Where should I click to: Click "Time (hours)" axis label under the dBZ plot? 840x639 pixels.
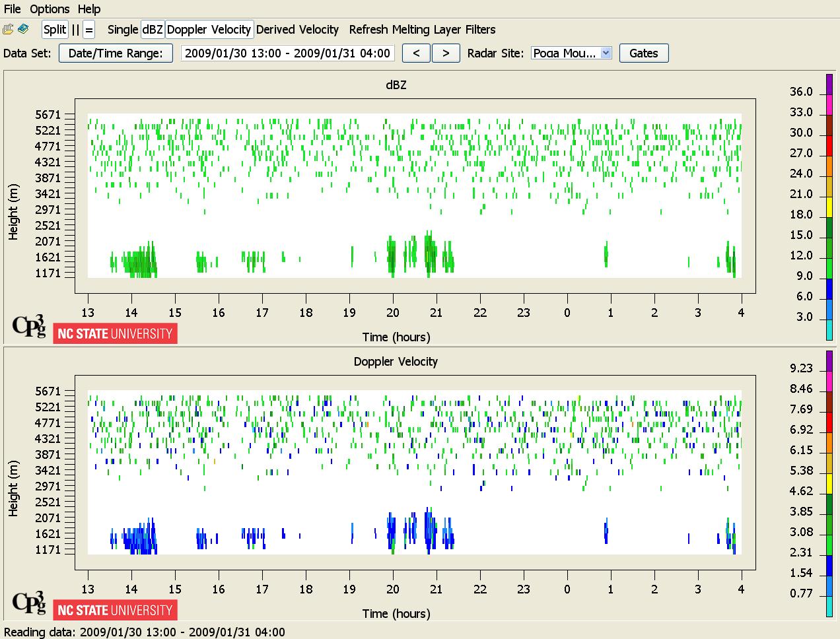coord(396,337)
